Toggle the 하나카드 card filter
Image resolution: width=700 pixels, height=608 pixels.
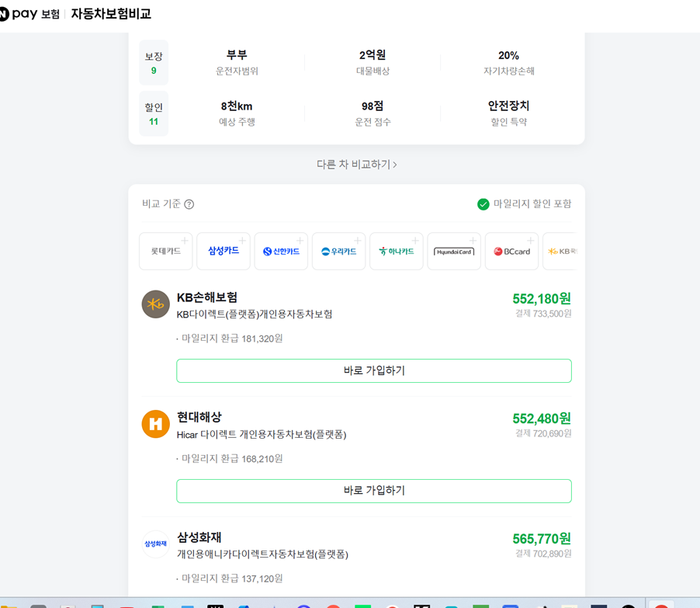point(397,251)
